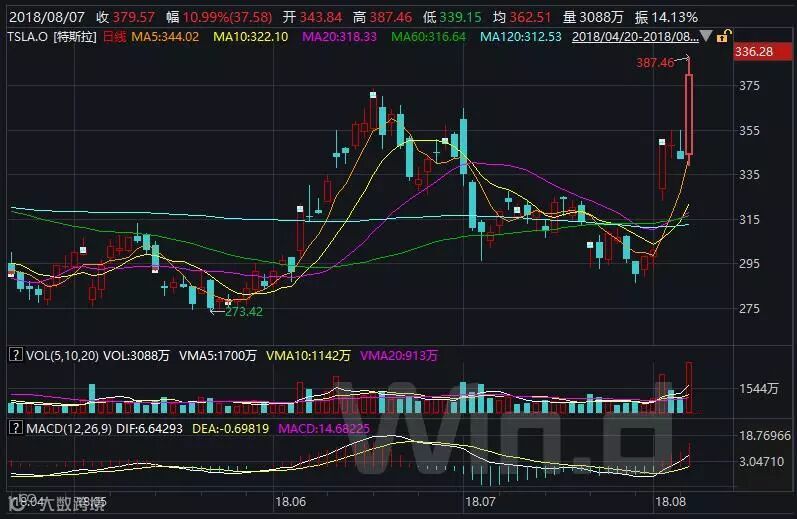Select the 日线 daily period label

114,37
